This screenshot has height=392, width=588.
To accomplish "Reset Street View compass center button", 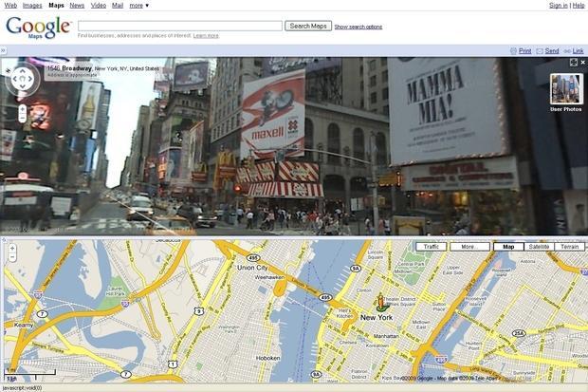I will (23, 79).
